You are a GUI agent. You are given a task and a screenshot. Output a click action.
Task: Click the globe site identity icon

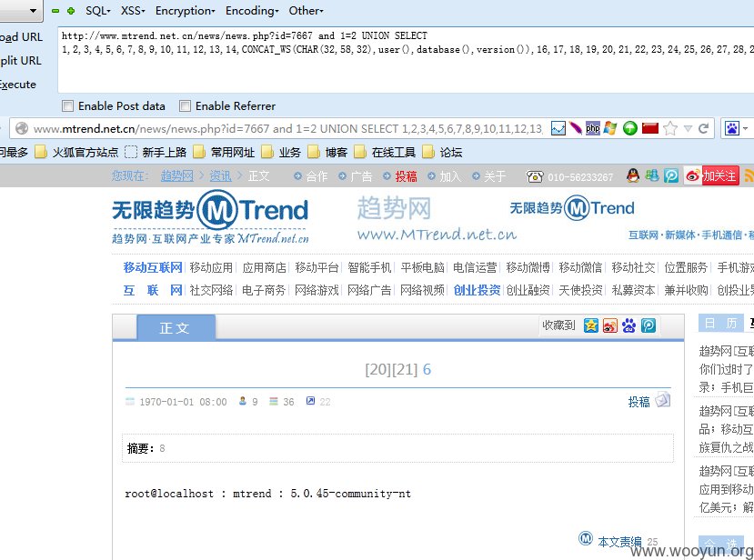(x=22, y=128)
